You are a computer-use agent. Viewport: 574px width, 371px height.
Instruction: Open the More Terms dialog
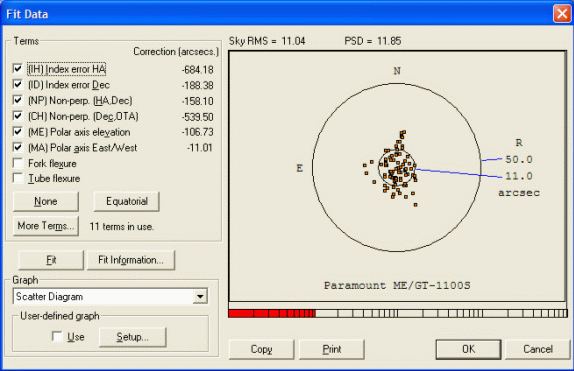[46, 226]
